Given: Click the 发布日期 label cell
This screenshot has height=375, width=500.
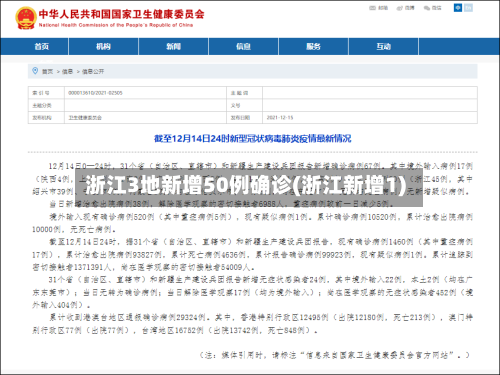Looking at the screenshot, I should click(x=245, y=118).
